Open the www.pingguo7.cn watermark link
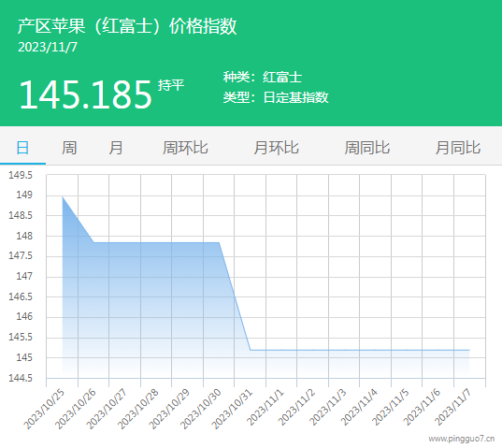 point(462,439)
